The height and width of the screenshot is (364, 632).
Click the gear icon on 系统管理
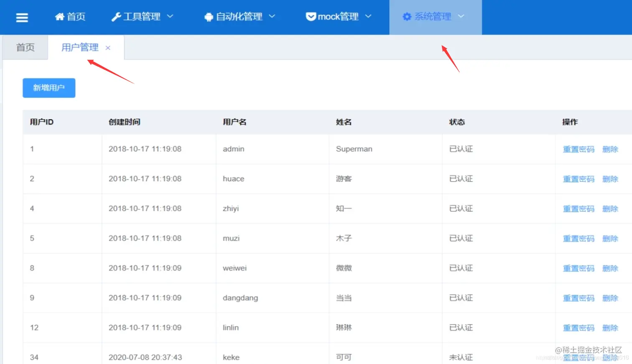pos(407,17)
